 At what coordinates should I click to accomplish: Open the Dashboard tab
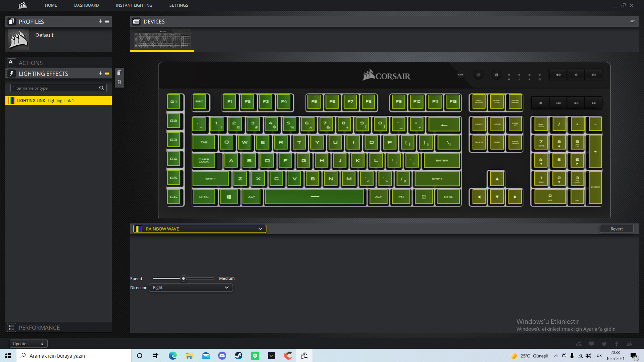(86, 5)
